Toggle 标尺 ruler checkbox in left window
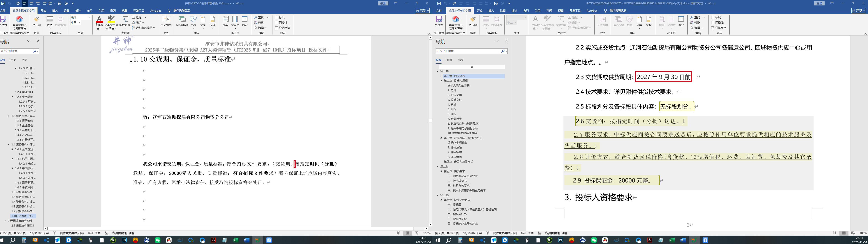This screenshot has height=244, width=868. pyautogui.click(x=277, y=17)
